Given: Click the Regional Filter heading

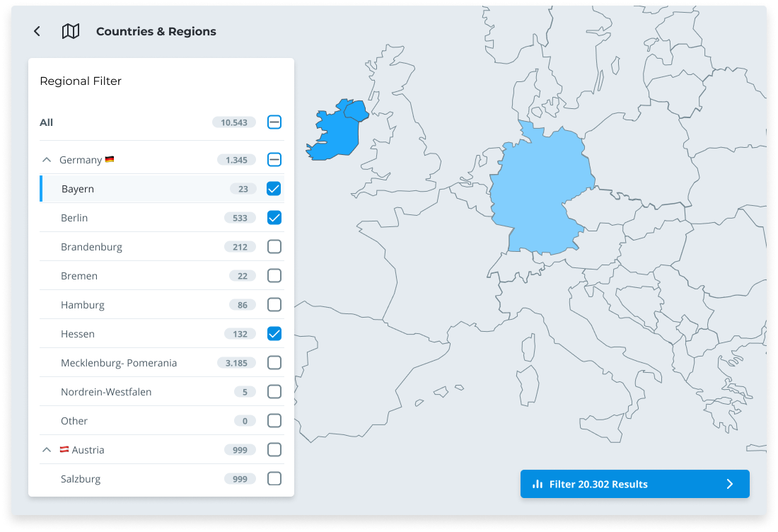Looking at the screenshot, I should [81, 81].
